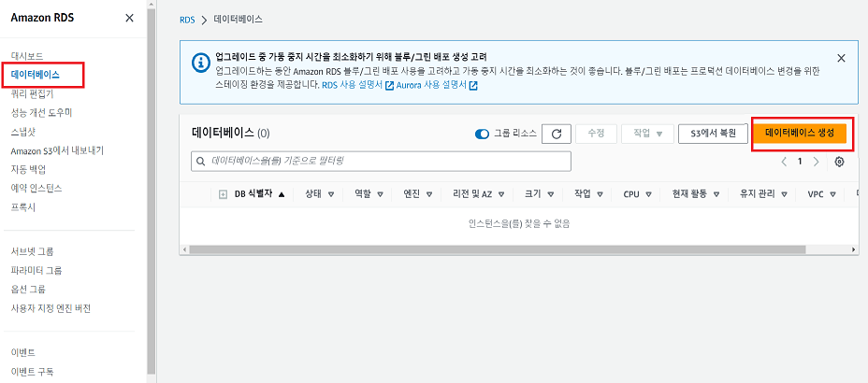This screenshot has height=383, width=868.
Task: Click the 수정 button
Action: pos(596,134)
